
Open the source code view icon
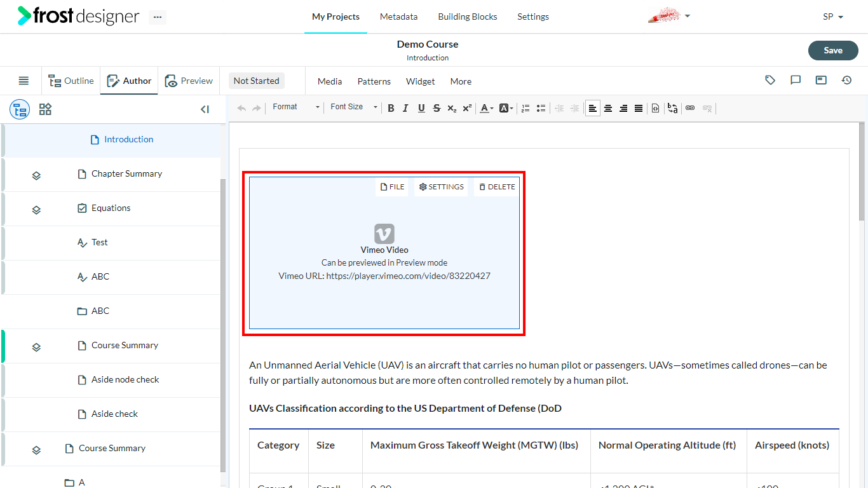[x=656, y=108]
